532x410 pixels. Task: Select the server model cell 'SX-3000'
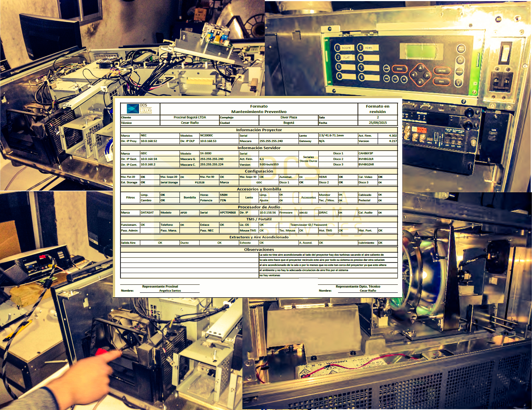pos(219,153)
